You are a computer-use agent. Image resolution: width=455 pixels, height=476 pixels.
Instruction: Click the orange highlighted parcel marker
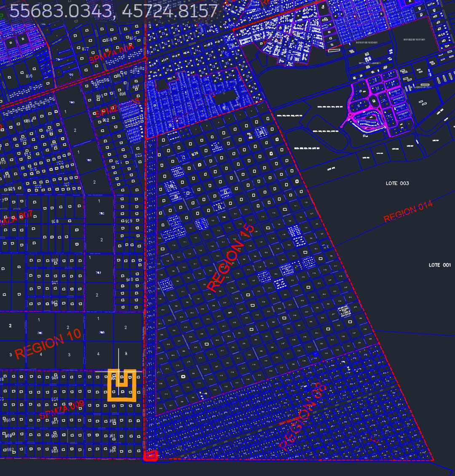coord(122,385)
